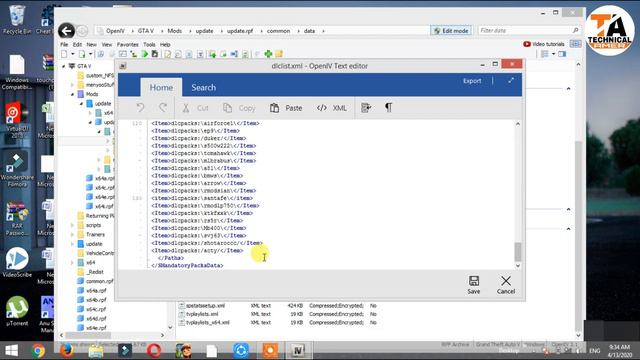Open Recycle Bin on the desktop
This screenshot has height=360, width=640.
point(16,19)
